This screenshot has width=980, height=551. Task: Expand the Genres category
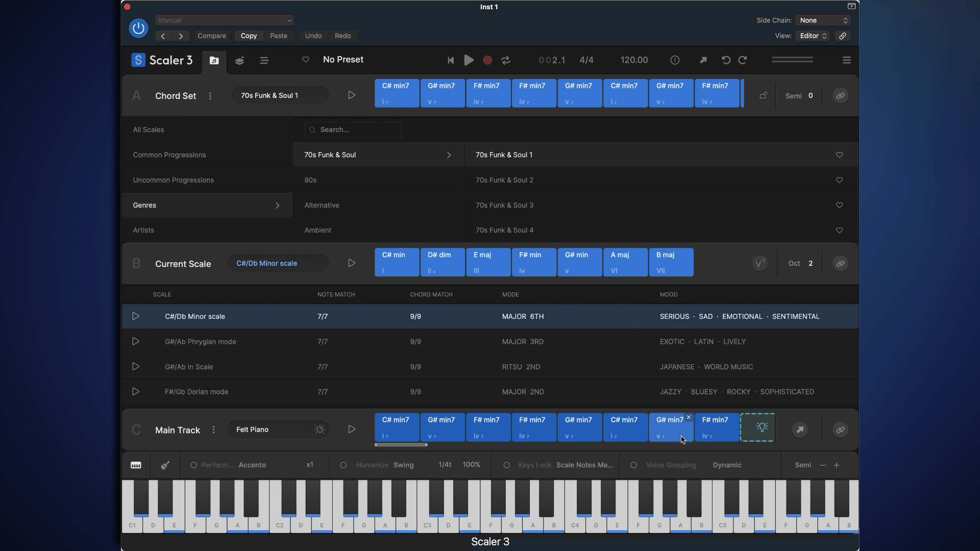coord(207,205)
